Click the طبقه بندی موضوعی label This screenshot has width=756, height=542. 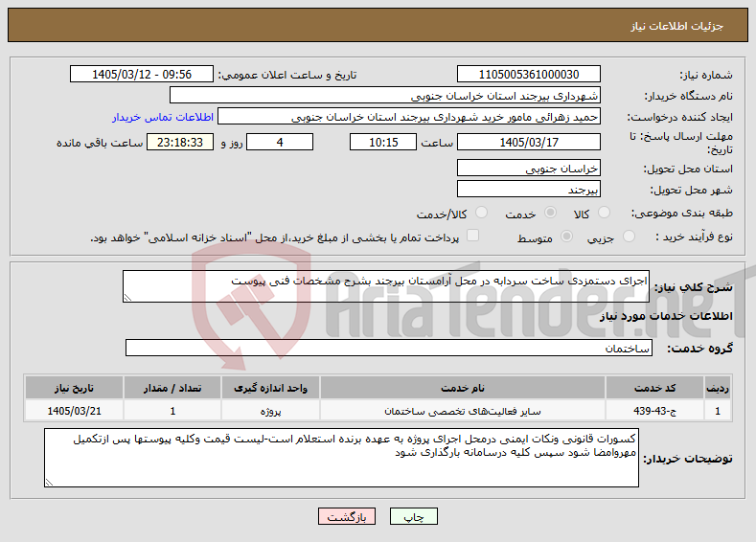click(x=682, y=213)
